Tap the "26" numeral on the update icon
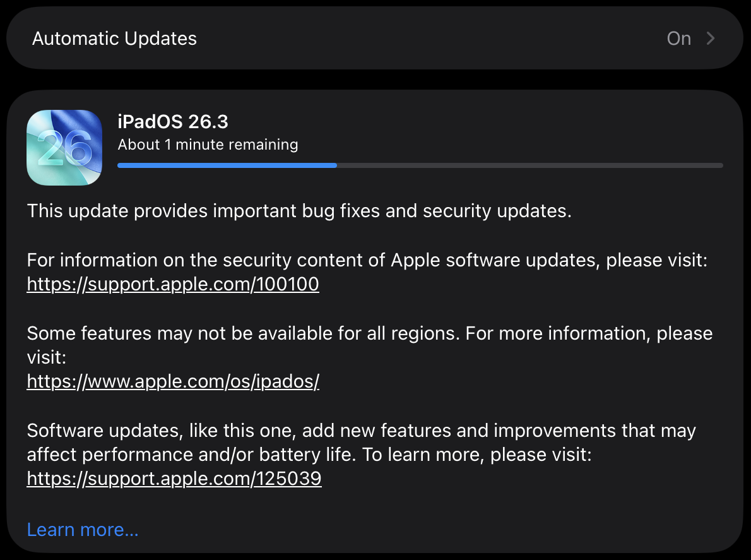The image size is (751, 560). (64, 149)
